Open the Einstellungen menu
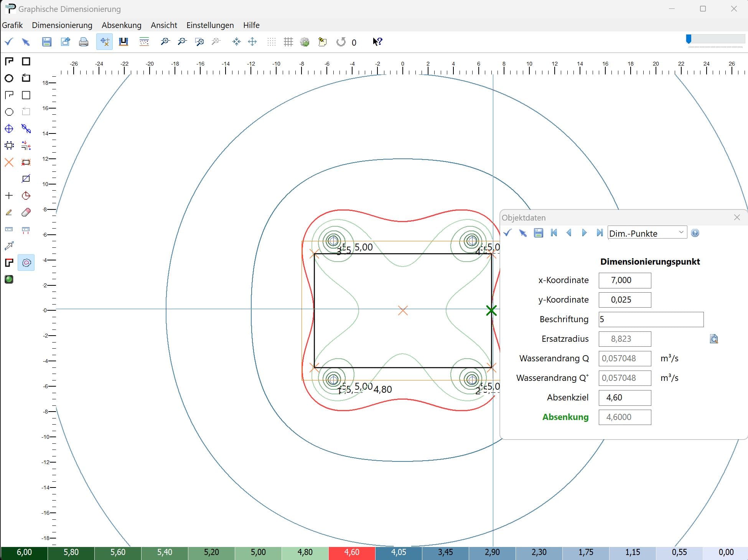Image resolution: width=748 pixels, height=560 pixels. pos(210,25)
